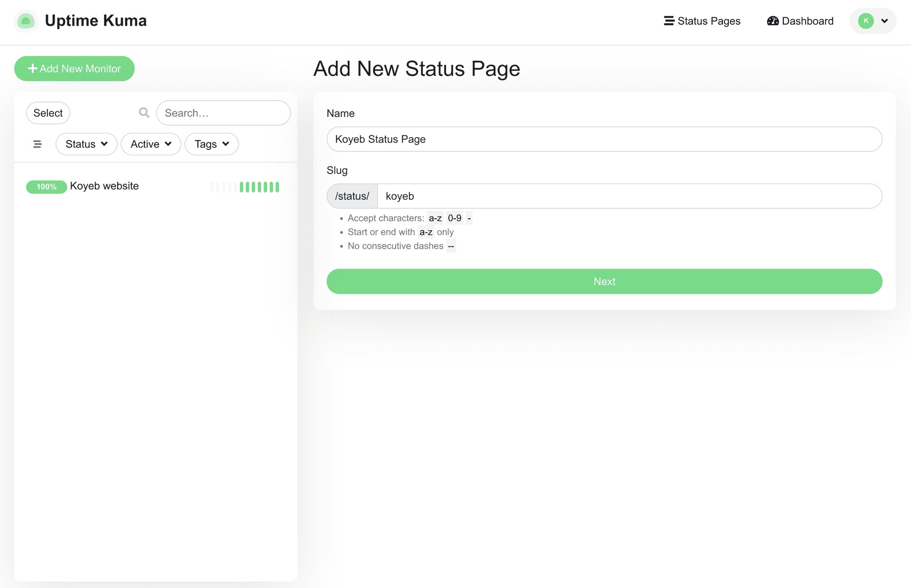Open the Active filter dropdown
Viewport: 911px width, 588px height.
coord(151,144)
